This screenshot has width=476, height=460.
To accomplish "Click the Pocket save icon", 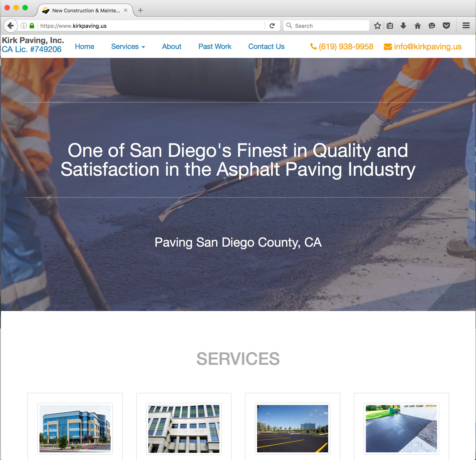I will click(x=446, y=26).
